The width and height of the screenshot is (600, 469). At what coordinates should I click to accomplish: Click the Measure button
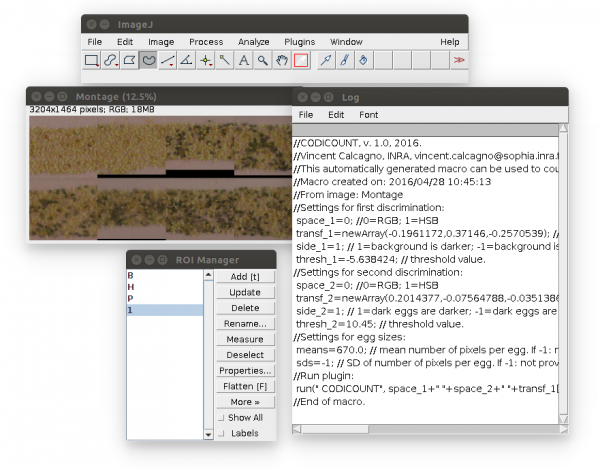pyautogui.click(x=245, y=339)
